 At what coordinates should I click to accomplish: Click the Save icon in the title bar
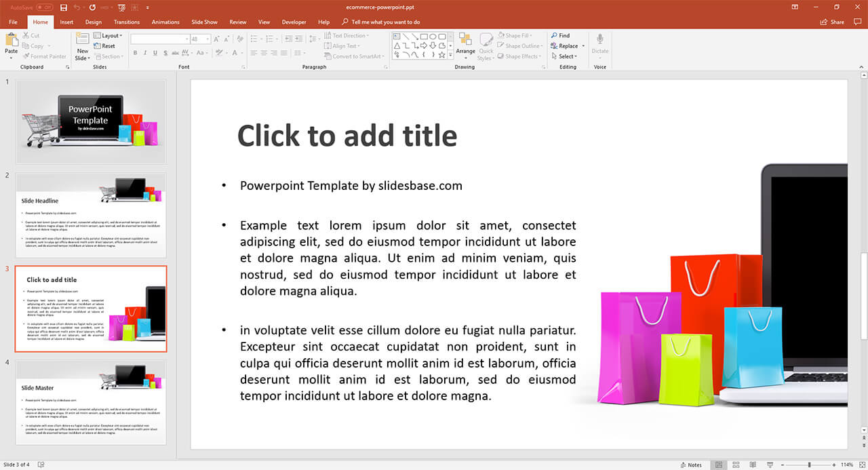click(x=64, y=7)
